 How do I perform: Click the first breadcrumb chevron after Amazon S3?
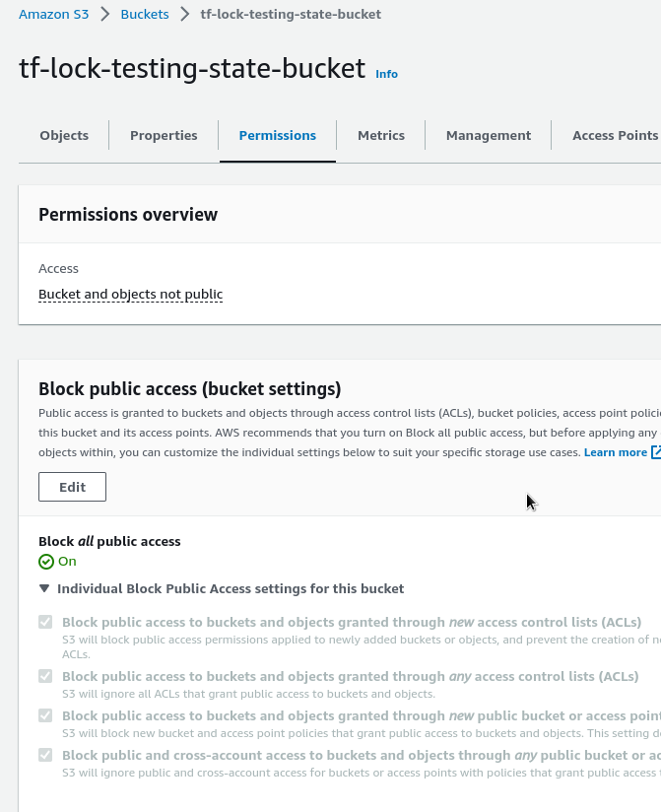[104, 15]
